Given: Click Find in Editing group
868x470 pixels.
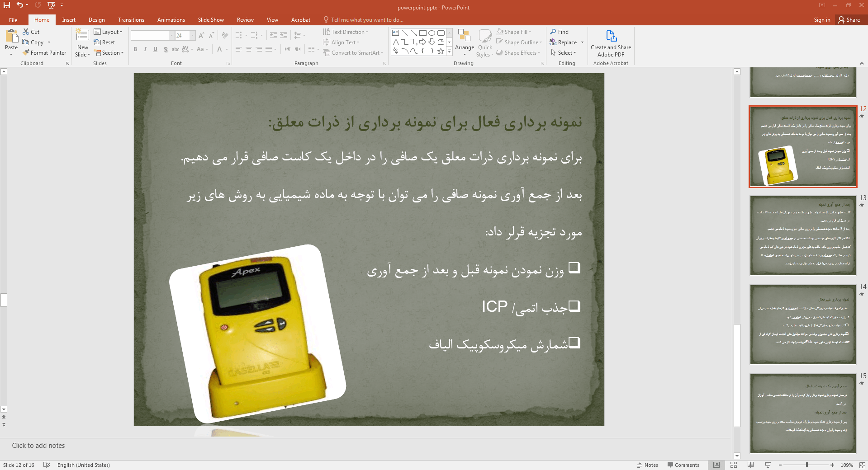Looking at the screenshot, I should pos(560,32).
